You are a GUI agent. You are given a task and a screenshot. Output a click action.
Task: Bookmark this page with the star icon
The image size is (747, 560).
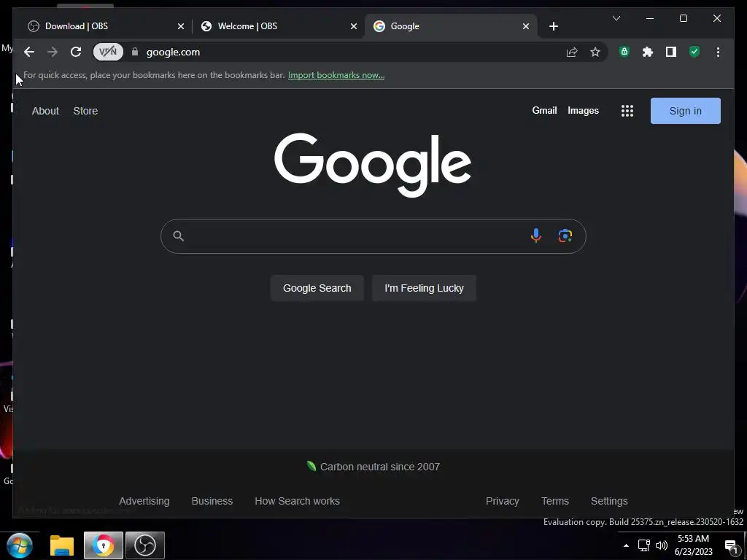595,52
